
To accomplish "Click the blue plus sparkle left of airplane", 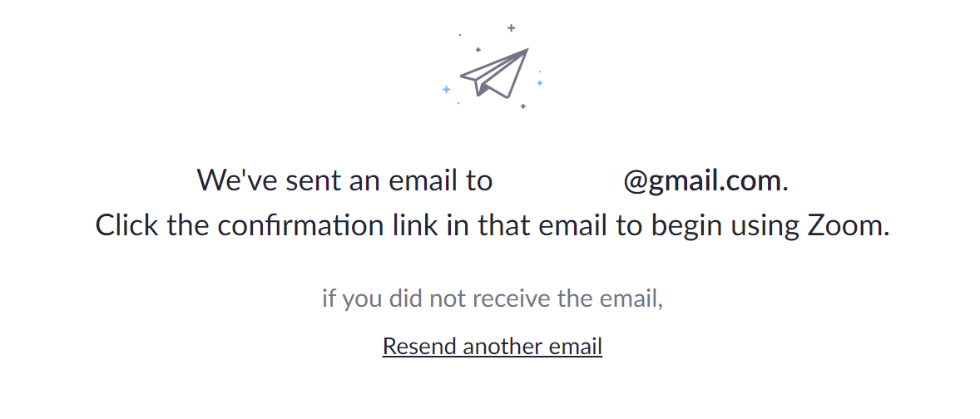I will 446,89.
